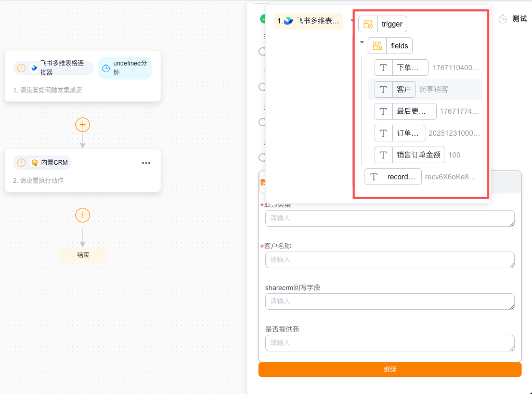Open the more options menu on 内置CRM node
This screenshot has width=532, height=394.
pyautogui.click(x=146, y=163)
